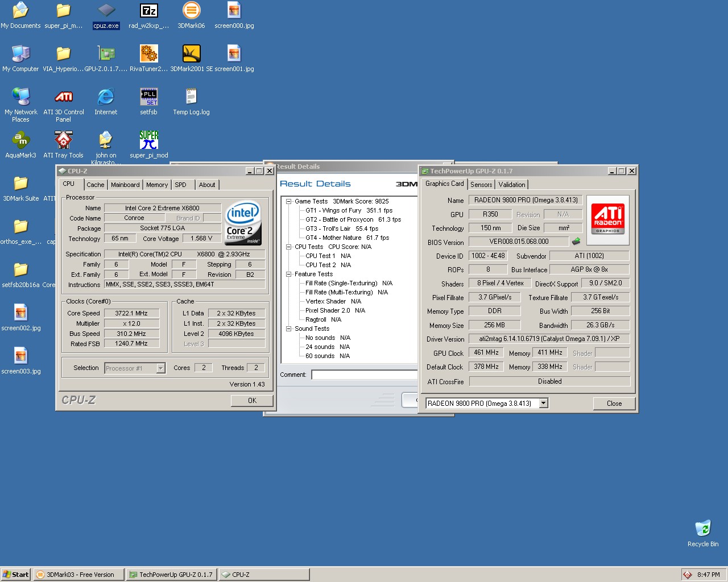Select the GPU-Z Graphics Card tab

pyautogui.click(x=445, y=184)
